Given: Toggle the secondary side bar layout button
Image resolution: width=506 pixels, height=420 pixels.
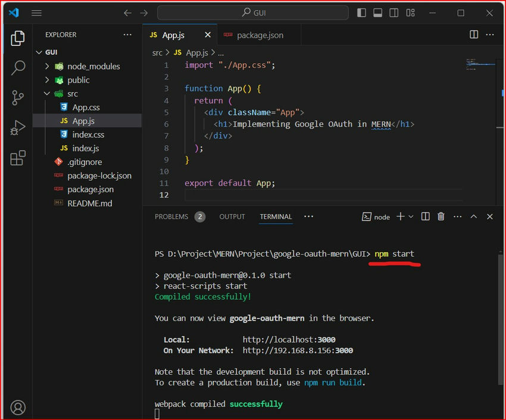Looking at the screenshot, I should click(393, 12).
